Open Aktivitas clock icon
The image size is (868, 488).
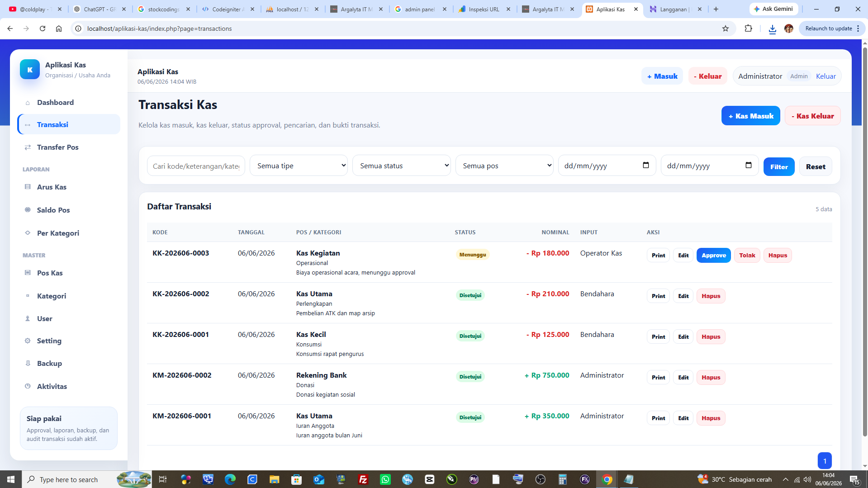[x=28, y=386]
